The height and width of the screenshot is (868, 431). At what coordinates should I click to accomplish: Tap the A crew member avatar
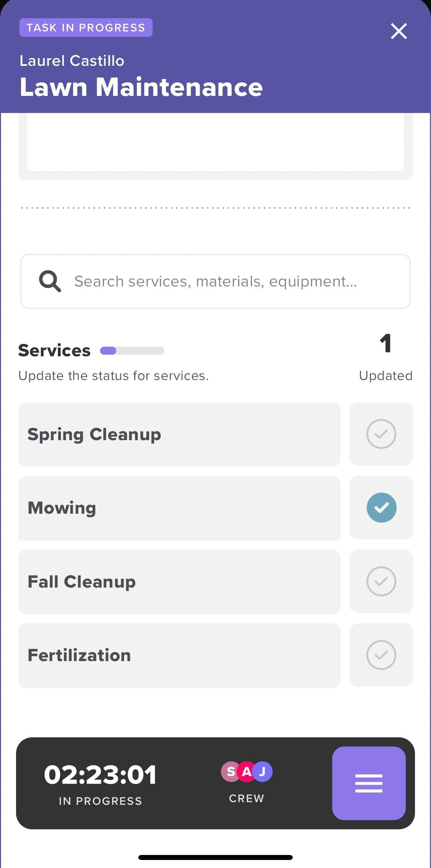[x=247, y=771]
